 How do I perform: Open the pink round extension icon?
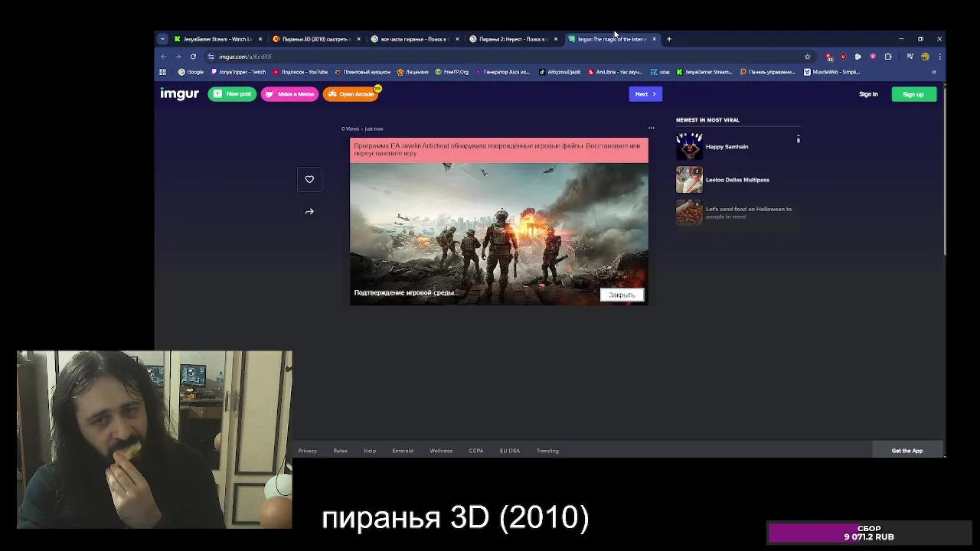(x=873, y=57)
